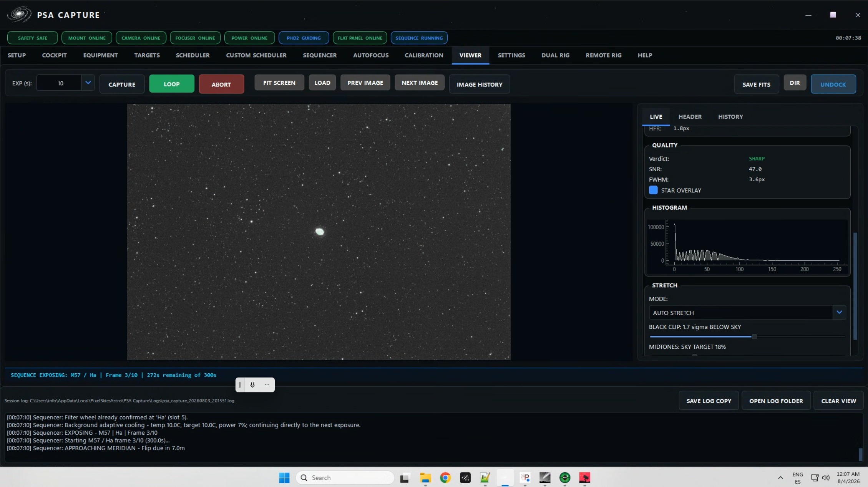Click the Load button
This screenshot has height=487, width=868.
[x=322, y=83]
